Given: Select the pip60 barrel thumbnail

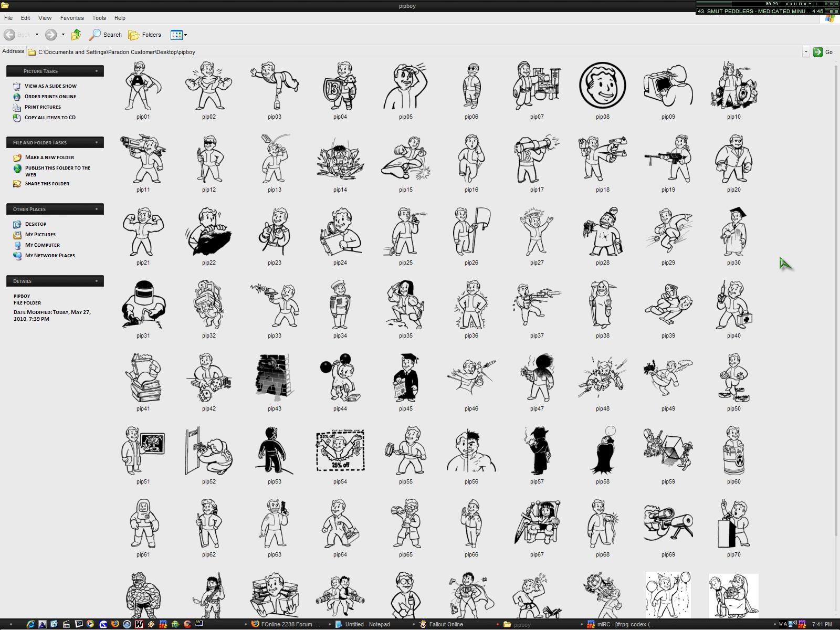Looking at the screenshot, I should coord(734,450).
